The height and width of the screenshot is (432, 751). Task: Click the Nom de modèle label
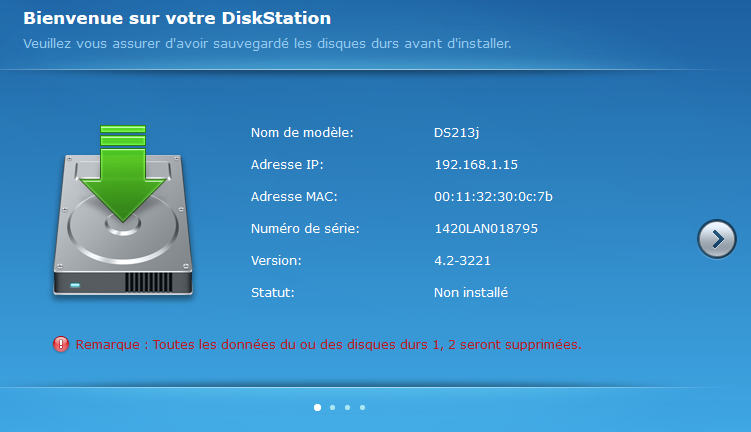(x=302, y=133)
